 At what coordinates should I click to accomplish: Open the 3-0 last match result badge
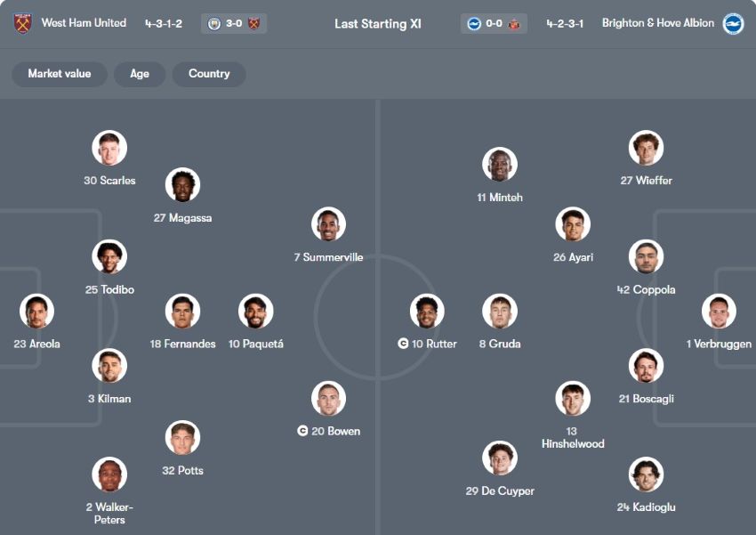point(234,23)
